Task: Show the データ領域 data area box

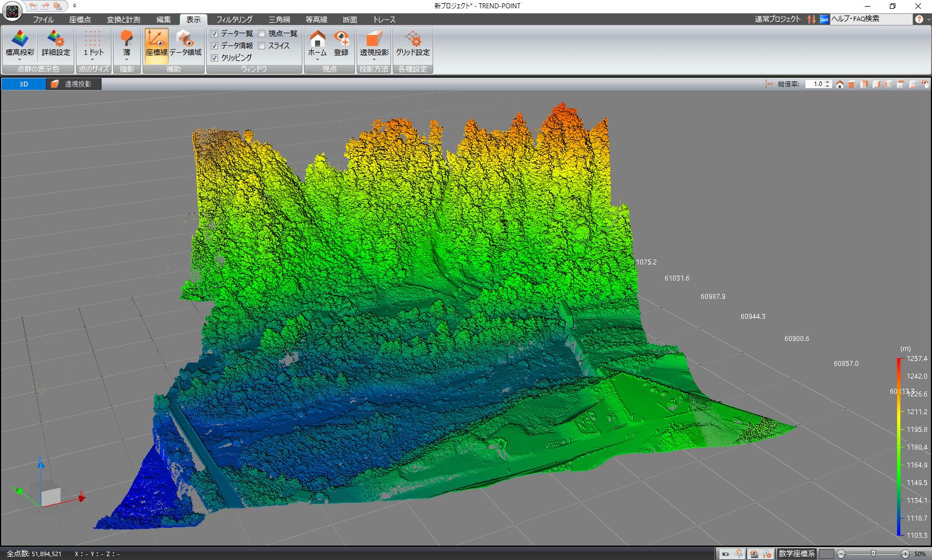Action: [185, 44]
